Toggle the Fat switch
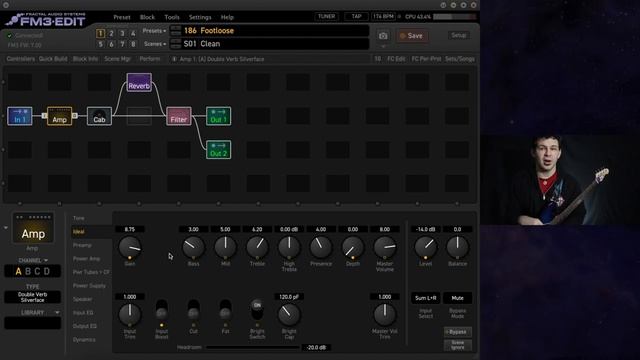The width and height of the screenshot is (640, 360). tap(225, 310)
